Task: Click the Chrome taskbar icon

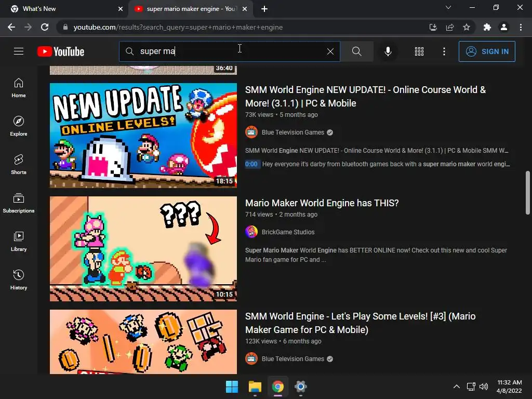Action: (x=278, y=387)
